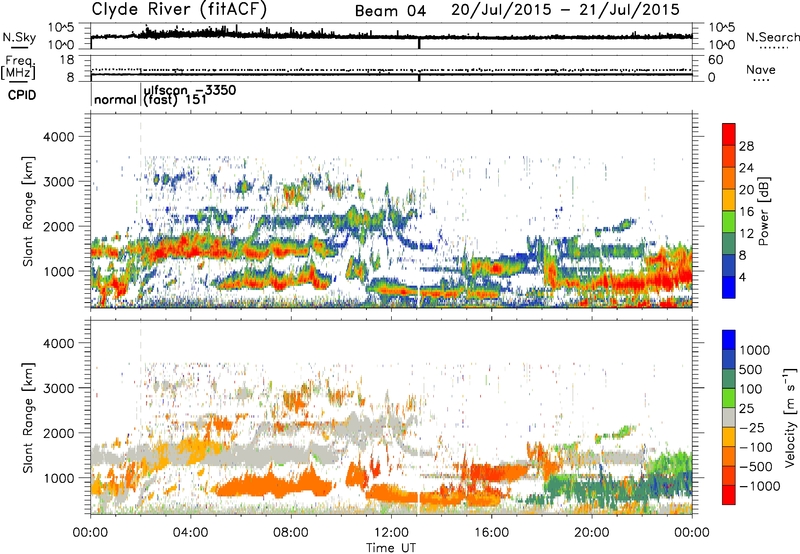Click the '08:00' time tick label
This screenshot has width=800, height=554.
(291, 533)
